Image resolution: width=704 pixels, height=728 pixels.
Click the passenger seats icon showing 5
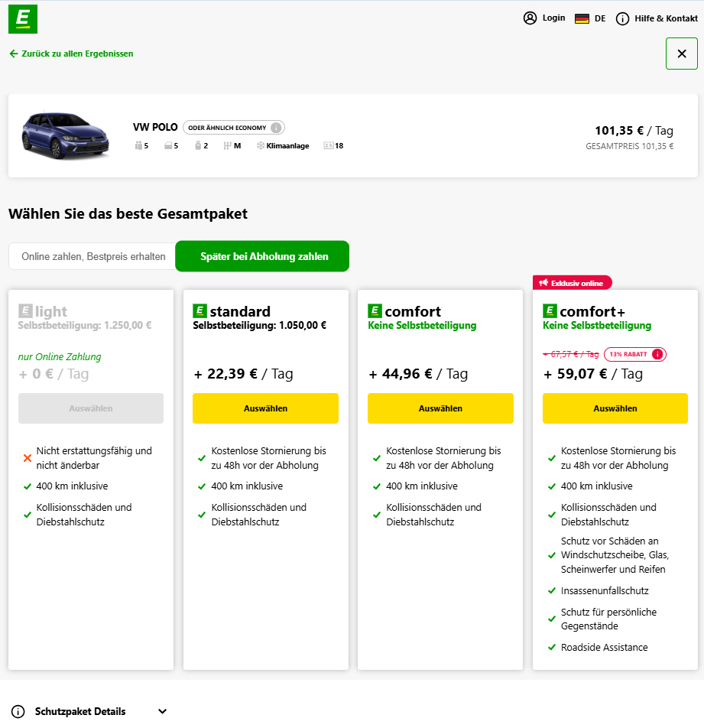coord(138,146)
